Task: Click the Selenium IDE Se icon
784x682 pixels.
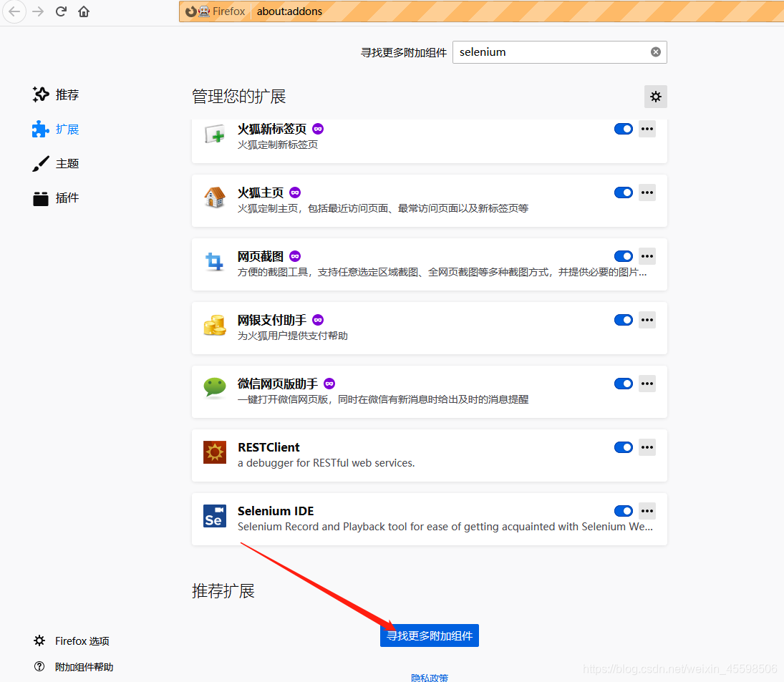Action: point(215,516)
